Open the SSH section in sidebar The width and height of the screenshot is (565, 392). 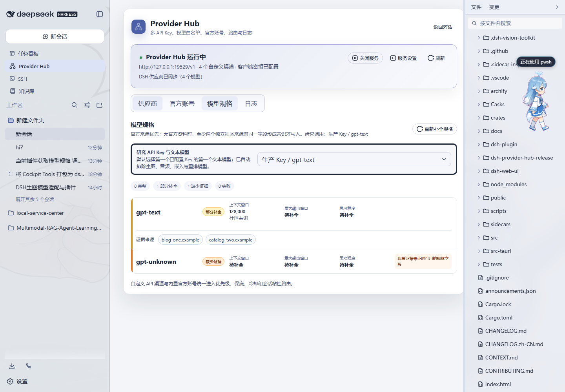[x=55, y=79]
